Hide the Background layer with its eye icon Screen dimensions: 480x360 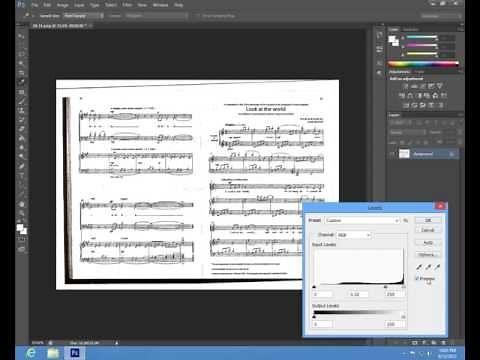(x=393, y=154)
